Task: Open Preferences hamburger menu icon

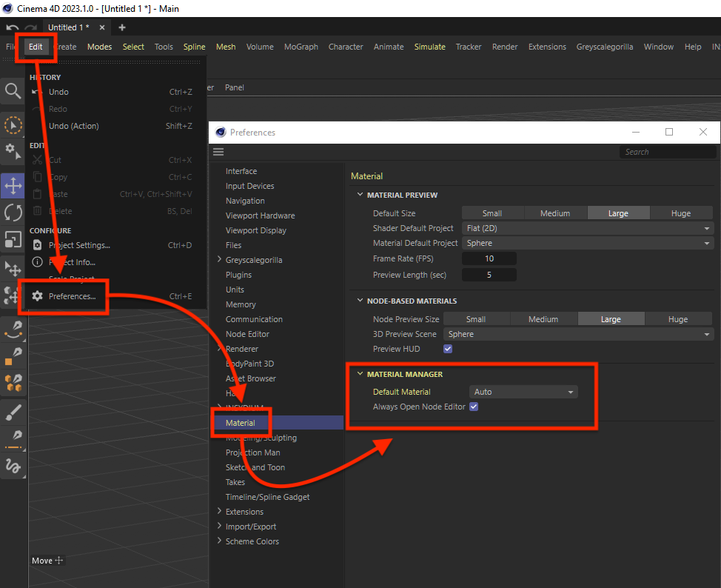Action: pyautogui.click(x=218, y=152)
